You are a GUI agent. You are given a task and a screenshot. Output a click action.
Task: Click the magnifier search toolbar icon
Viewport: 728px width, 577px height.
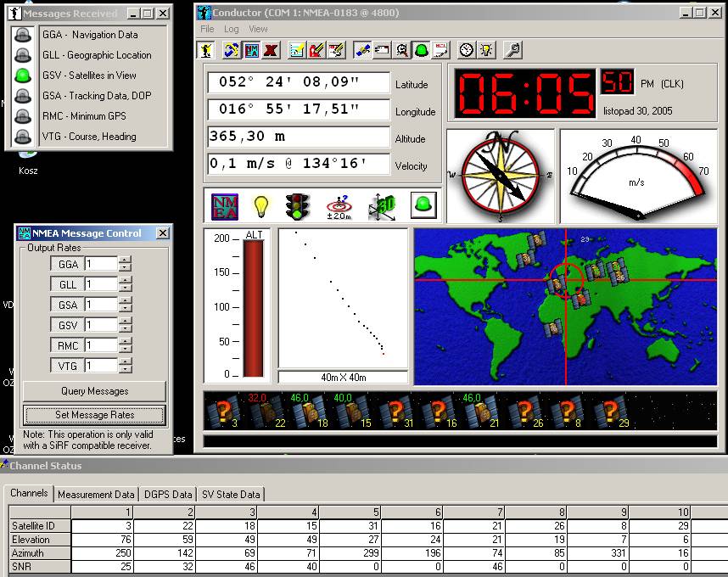tap(401, 50)
